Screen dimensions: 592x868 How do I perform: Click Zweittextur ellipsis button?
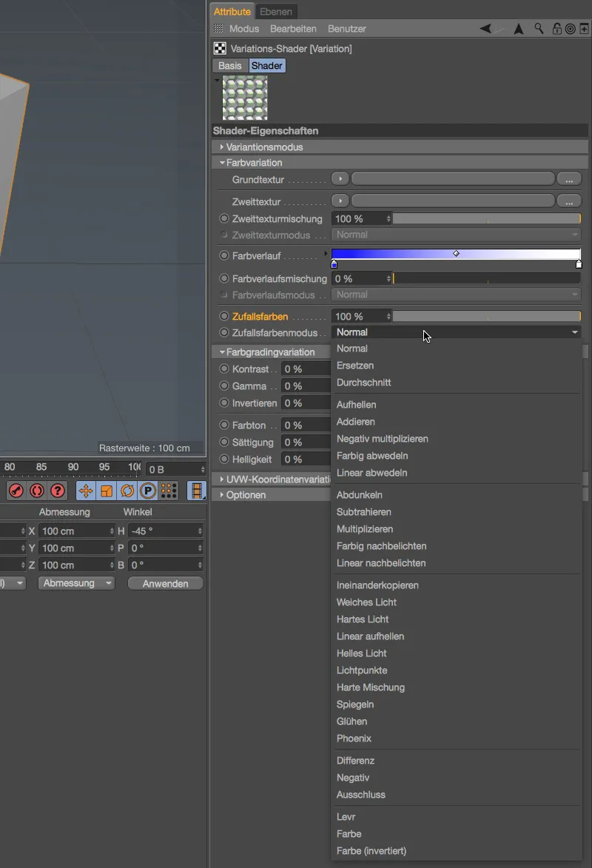point(569,201)
